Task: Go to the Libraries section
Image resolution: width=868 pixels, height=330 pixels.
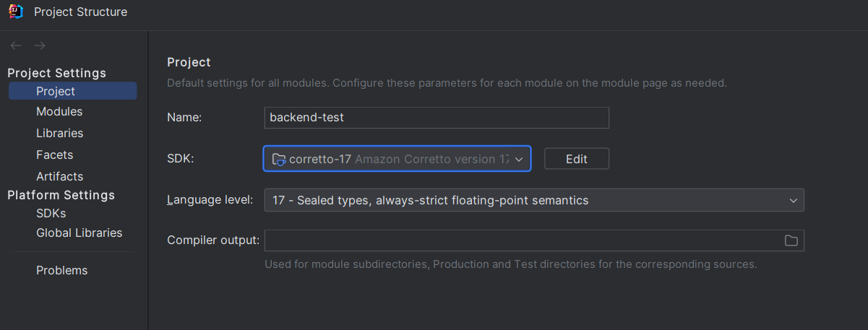Action: pyautogui.click(x=59, y=133)
